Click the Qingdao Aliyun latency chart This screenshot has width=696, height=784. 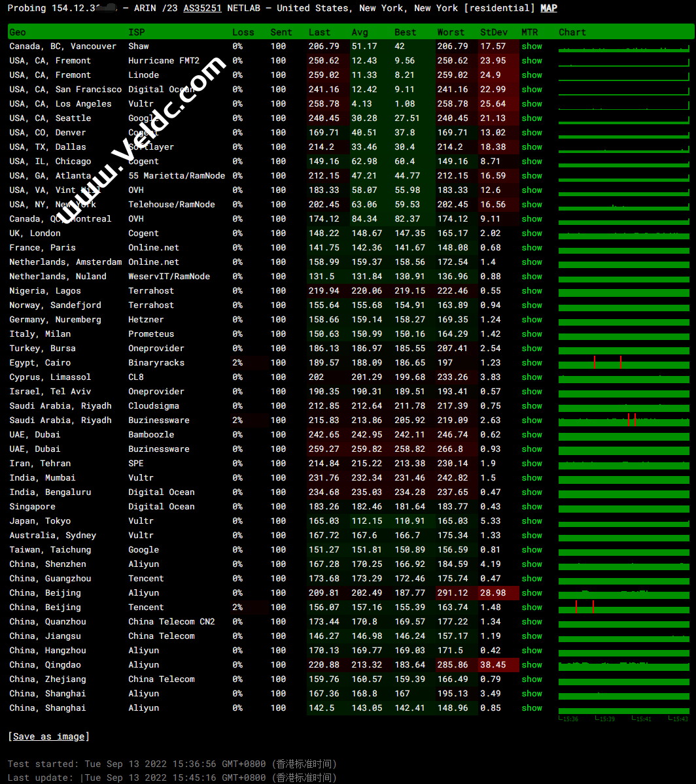pyautogui.click(x=624, y=665)
